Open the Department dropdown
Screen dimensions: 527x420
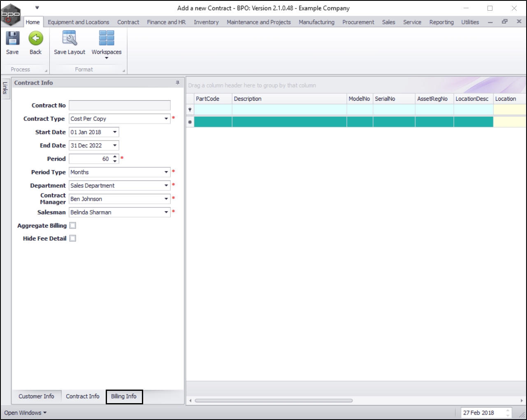pyautogui.click(x=166, y=185)
